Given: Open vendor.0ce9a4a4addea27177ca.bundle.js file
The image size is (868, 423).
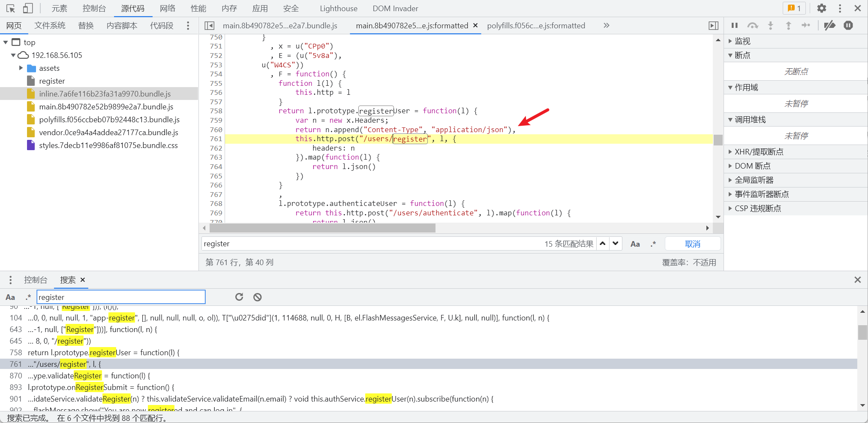Looking at the screenshot, I should point(108,133).
